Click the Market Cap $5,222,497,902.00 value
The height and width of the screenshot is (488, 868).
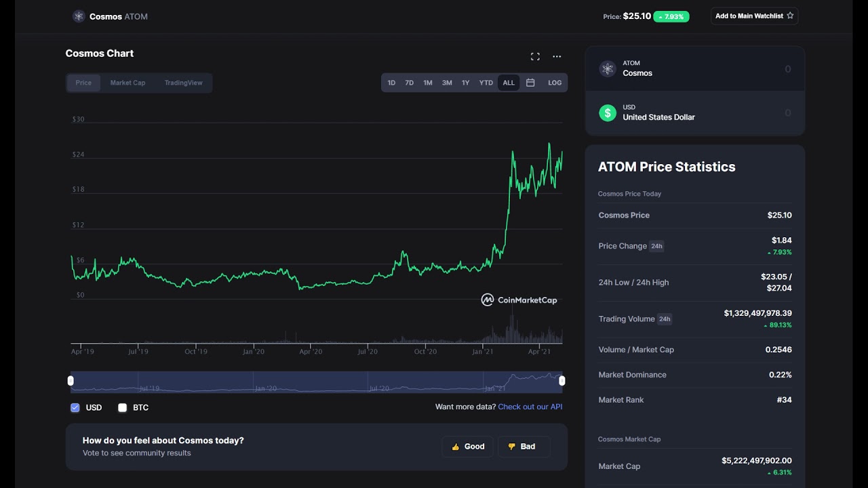point(757,460)
